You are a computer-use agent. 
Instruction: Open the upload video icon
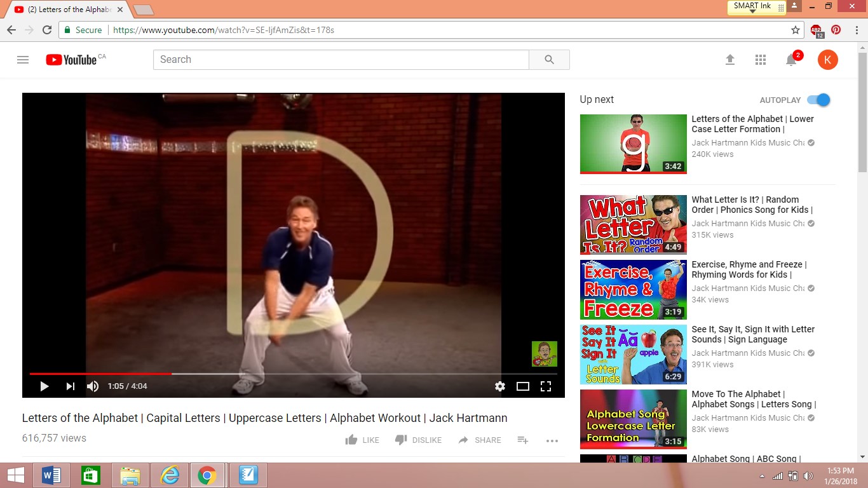(730, 60)
